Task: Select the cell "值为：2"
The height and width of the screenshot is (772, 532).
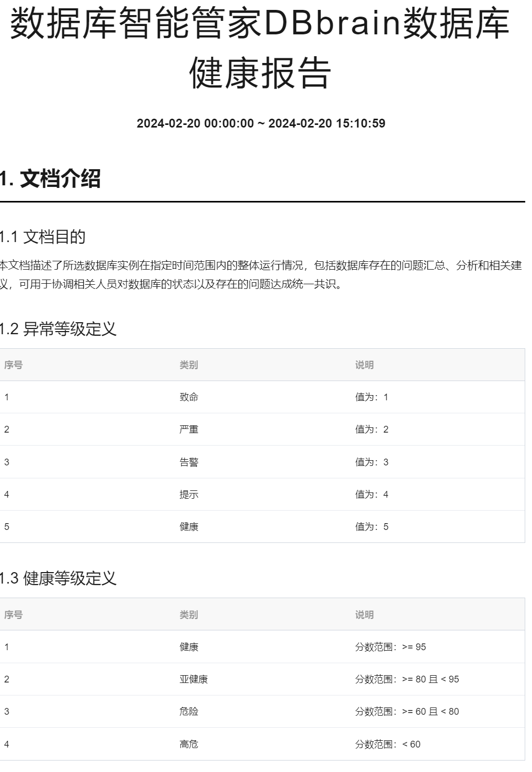Action: pos(372,429)
